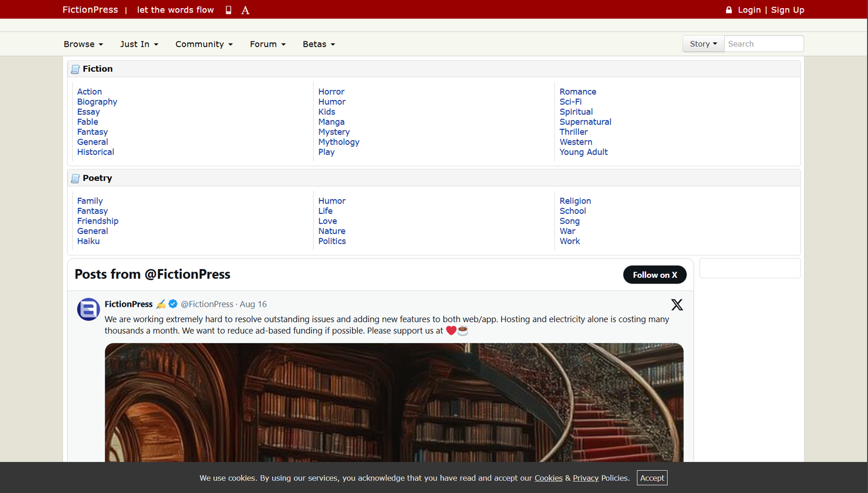This screenshot has width=868, height=493.
Task: Click the Poetry section book icon
Action: [x=75, y=179]
